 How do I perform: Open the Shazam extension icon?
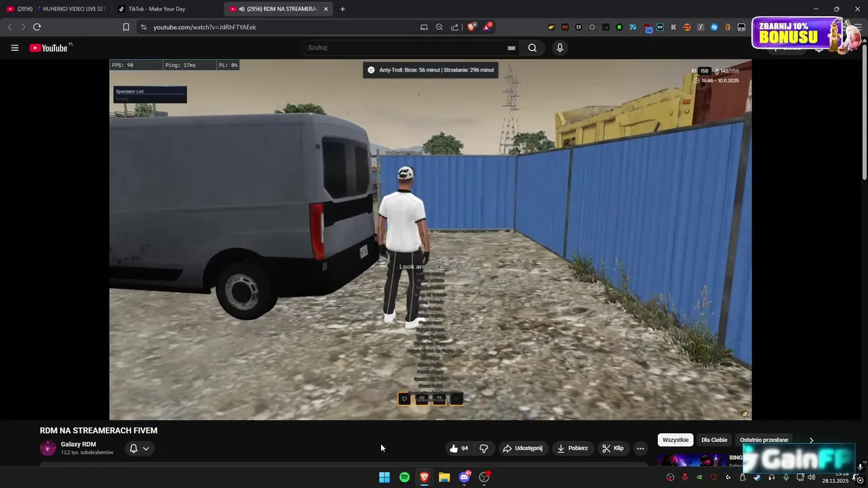pyautogui.click(x=714, y=27)
